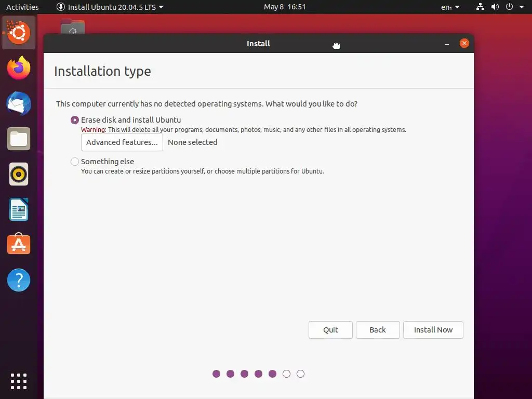Expand the system menu arrow in top bar
The height and width of the screenshot is (399, 532).
[522, 7]
